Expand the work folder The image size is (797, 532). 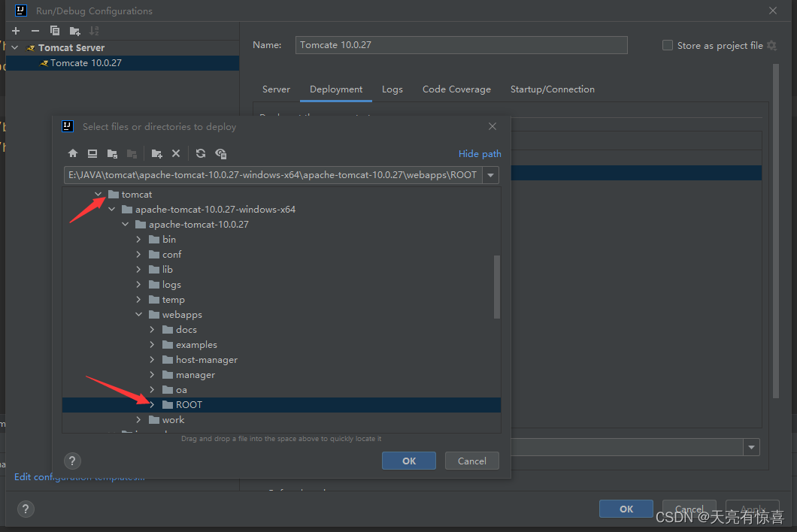(138, 420)
